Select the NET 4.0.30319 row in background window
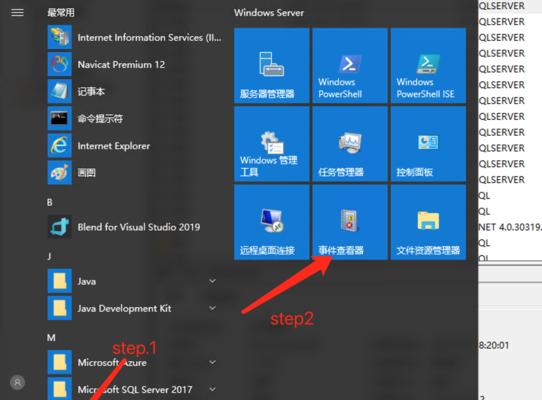Image resolution: width=542 pixels, height=400 pixels. (510, 227)
